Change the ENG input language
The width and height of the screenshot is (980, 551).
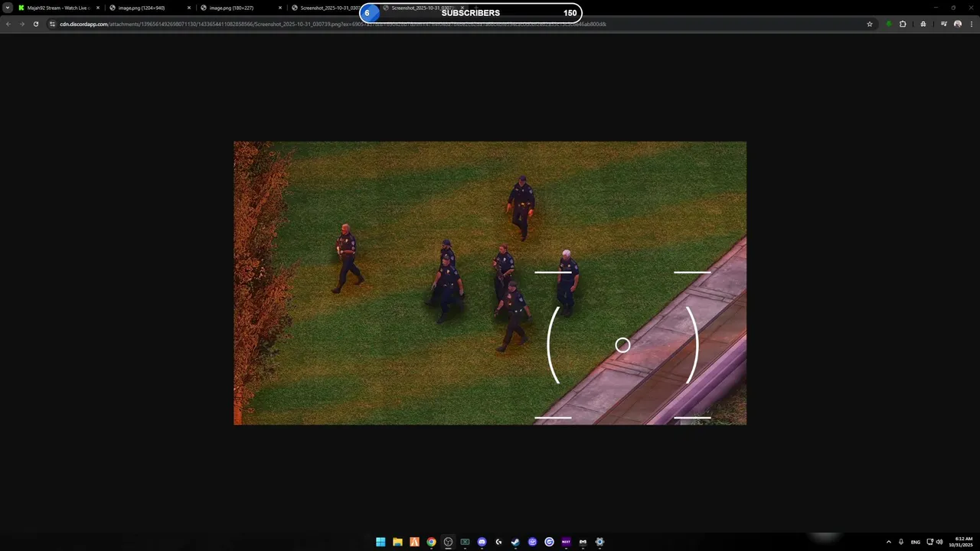pyautogui.click(x=915, y=542)
